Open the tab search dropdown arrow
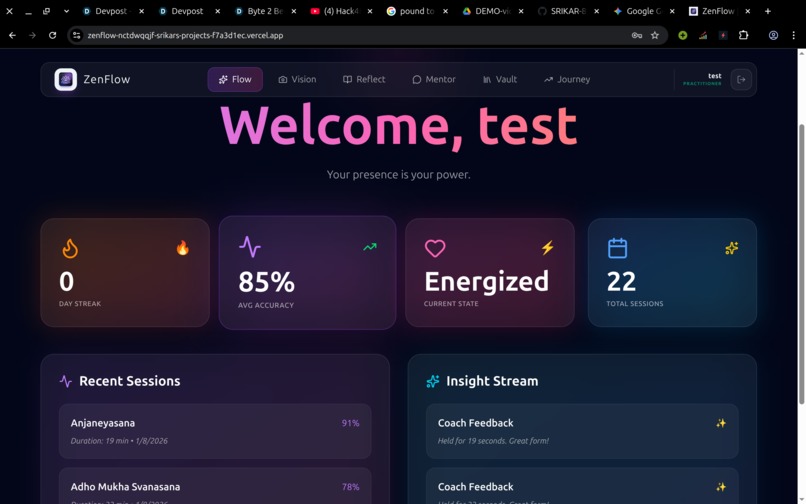806x504 pixels. pos(66,11)
